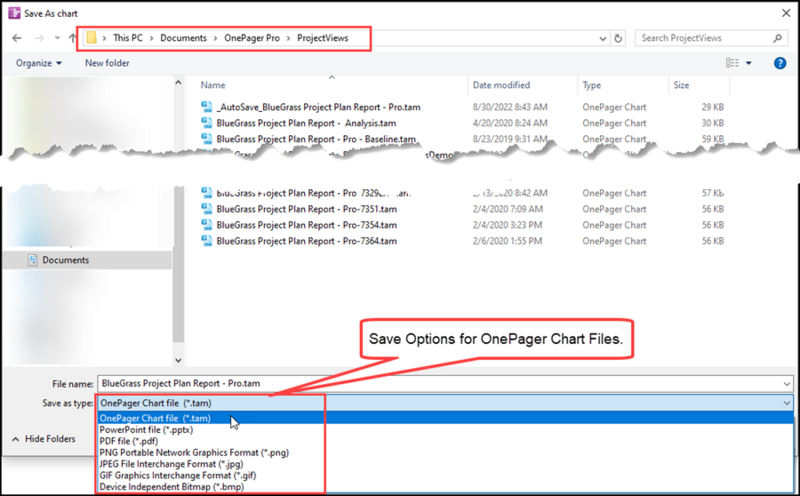The height and width of the screenshot is (496, 800).
Task: Select BlueGrass Project Plan Report - Pro-7354.tam
Action: [x=307, y=225]
